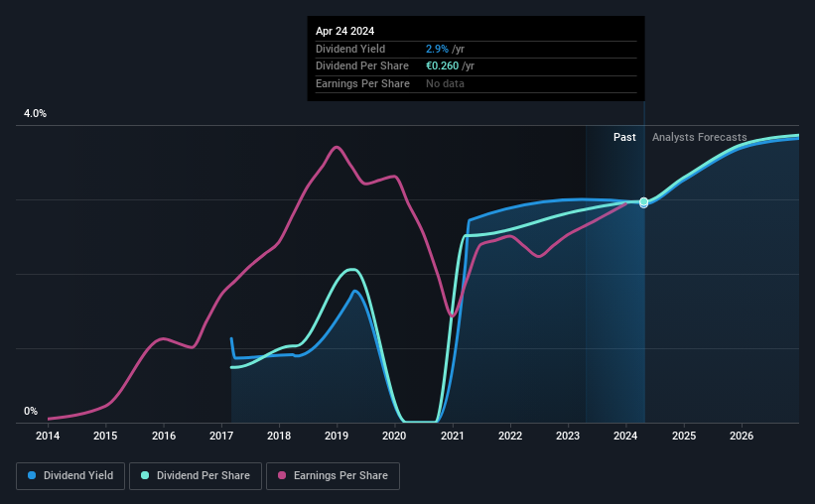Image resolution: width=815 pixels, height=504 pixels.
Task: Select the 2019 x-axis year label
Action: click(x=337, y=436)
